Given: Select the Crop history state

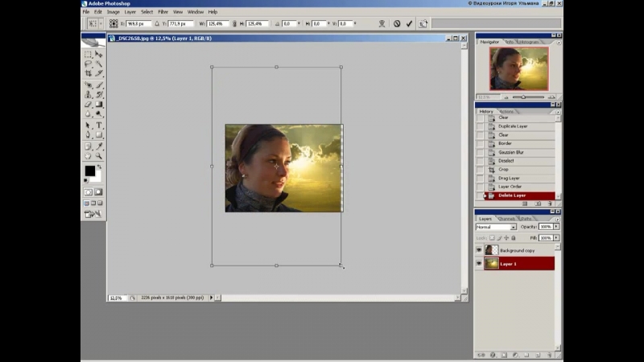Looking at the screenshot, I should pos(503,170).
